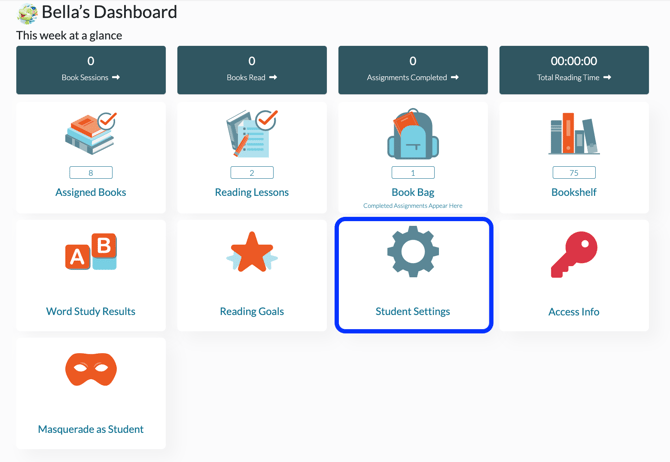Open the Book Sessions stat tile

[x=91, y=70]
